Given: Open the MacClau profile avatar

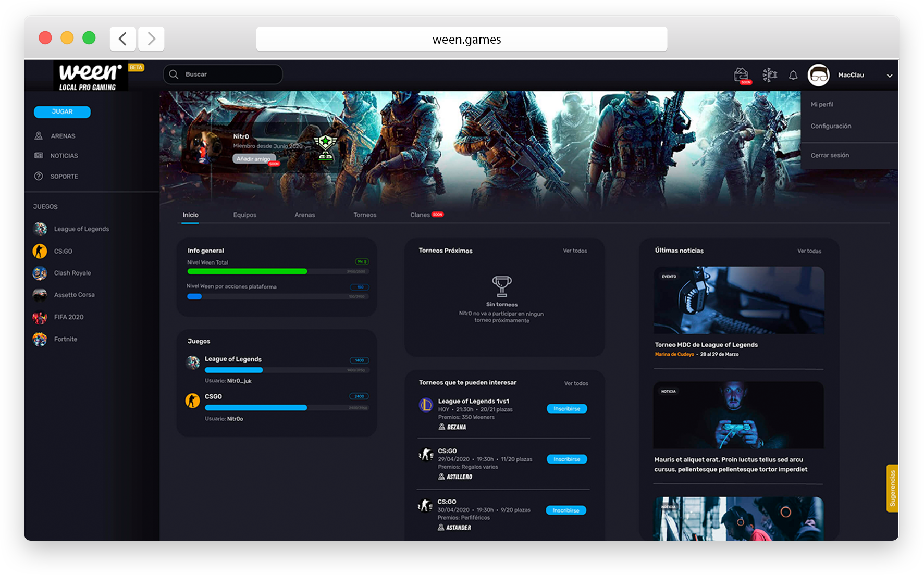Looking at the screenshot, I should pyautogui.click(x=819, y=75).
